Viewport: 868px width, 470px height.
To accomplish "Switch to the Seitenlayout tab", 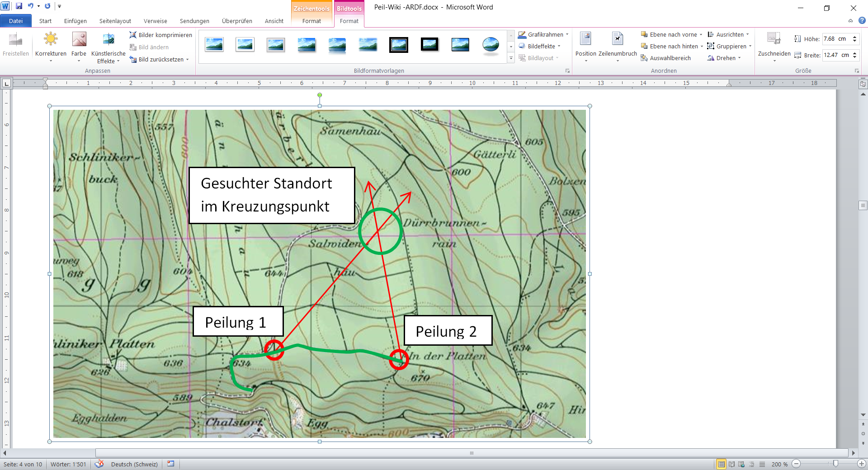I will [x=115, y=21].
